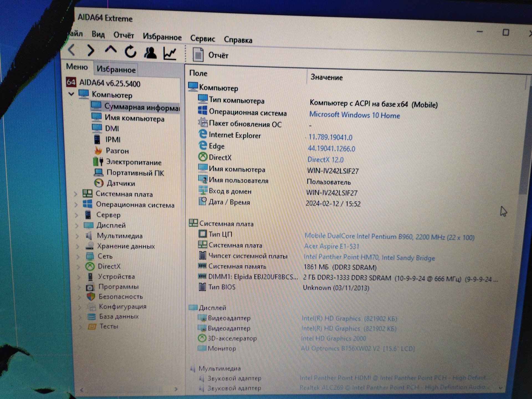Image resolution: width=532 pixels, height=399 pixels.
Task: Go forward with the right arrow toolbar icon
Action: (x=91, y=50)
